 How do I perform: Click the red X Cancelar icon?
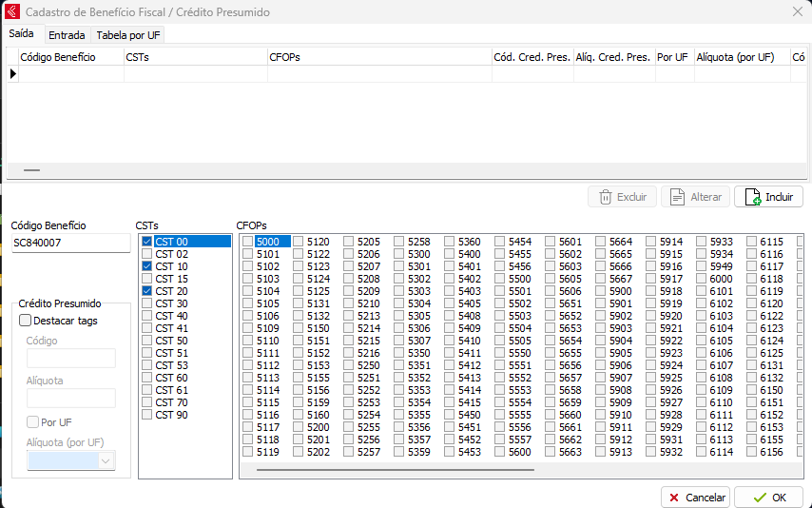pos(675,498)
